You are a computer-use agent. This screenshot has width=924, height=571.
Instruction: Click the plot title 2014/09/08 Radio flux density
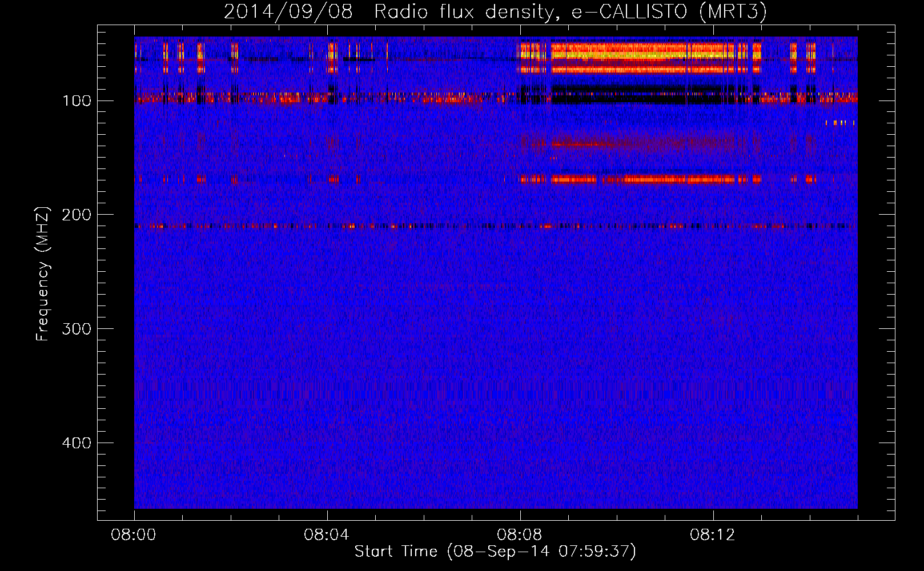click(495, 11)
